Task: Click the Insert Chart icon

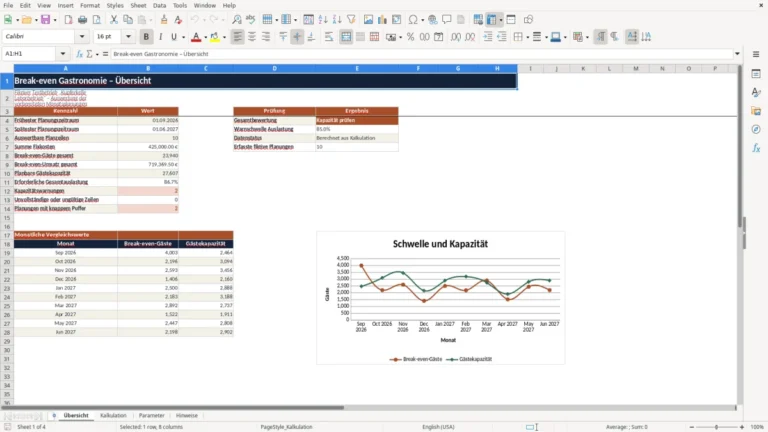Action: 383,20
